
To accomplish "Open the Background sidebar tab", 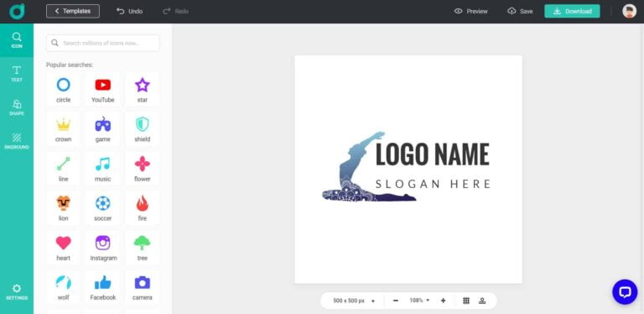I will pos(17,141).
